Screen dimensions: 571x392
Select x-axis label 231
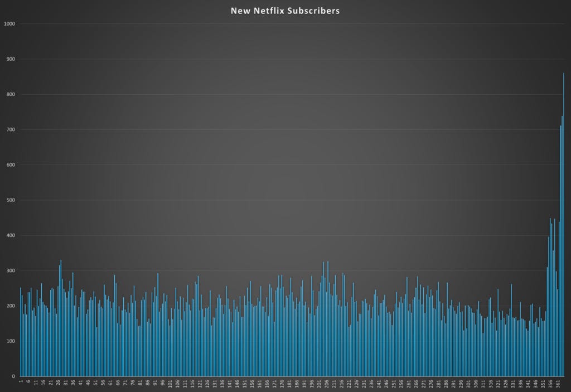[x=364, y=384]
